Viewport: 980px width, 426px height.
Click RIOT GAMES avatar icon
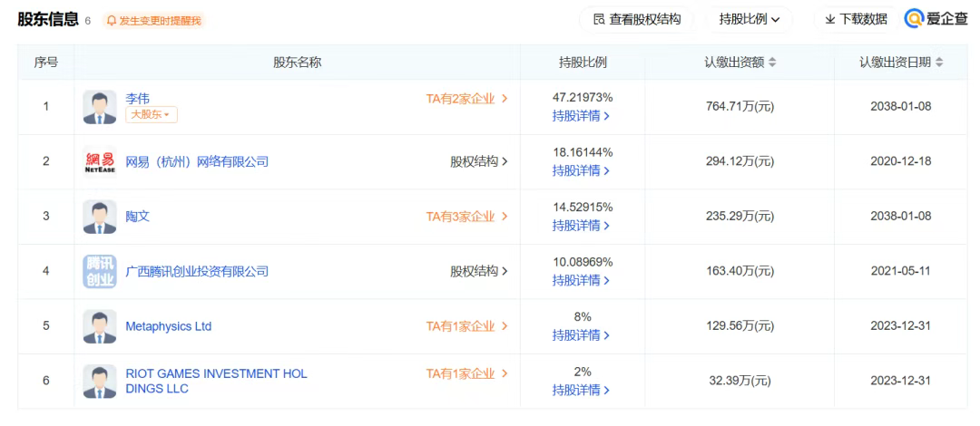(x=100, y=381)
